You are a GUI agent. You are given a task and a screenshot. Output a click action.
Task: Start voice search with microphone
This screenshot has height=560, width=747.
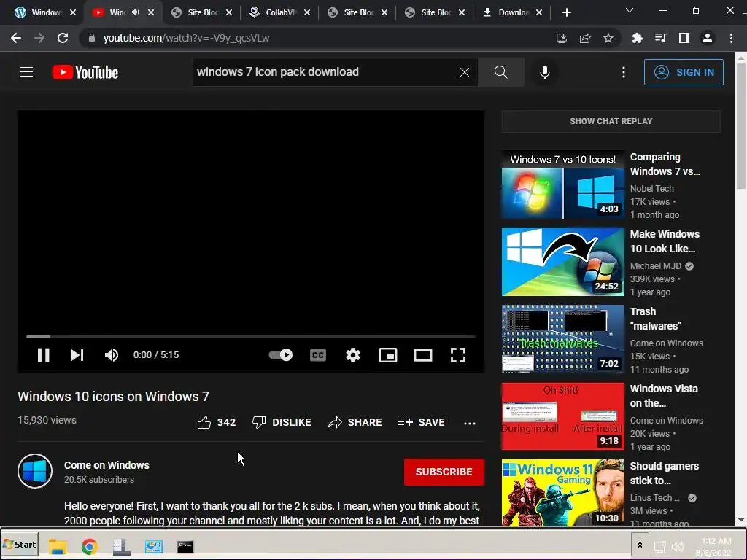[x=544, y=72]
